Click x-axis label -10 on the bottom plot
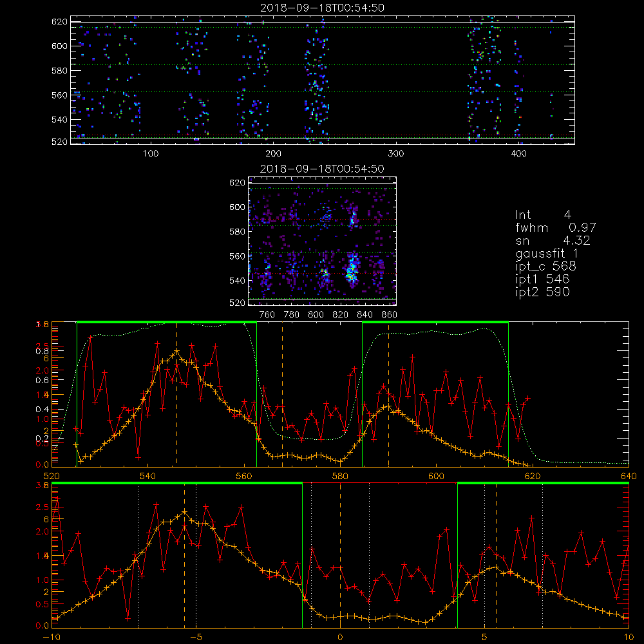The width and height of the screenshot is (644, 644). click(x=52, y=637)
